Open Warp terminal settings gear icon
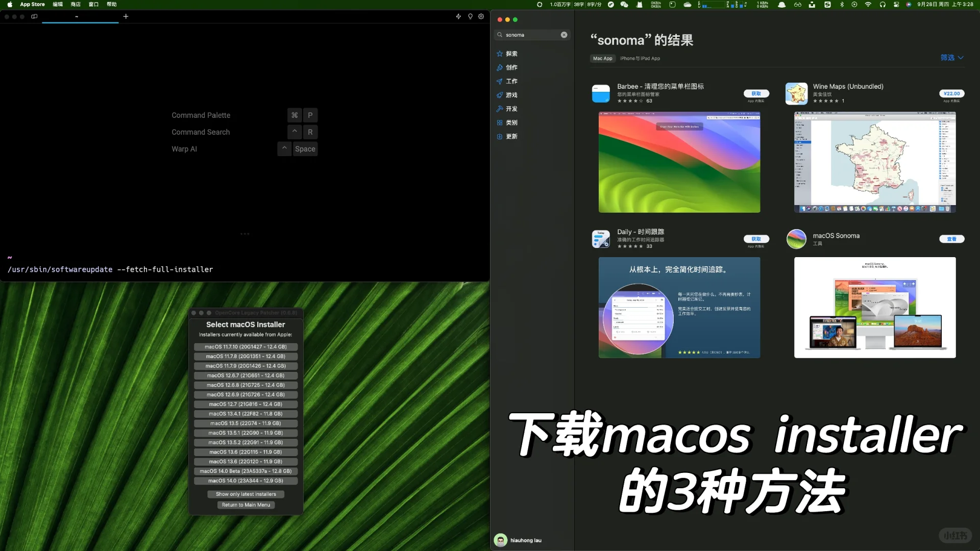Viewport: 980px width, 551px height. point(481,16)
